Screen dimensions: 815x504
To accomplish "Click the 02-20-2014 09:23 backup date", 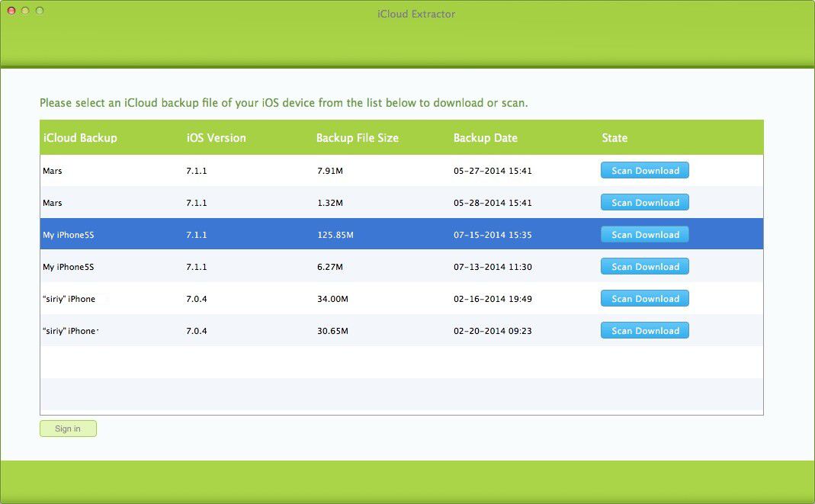I will (x=493, y=331).
